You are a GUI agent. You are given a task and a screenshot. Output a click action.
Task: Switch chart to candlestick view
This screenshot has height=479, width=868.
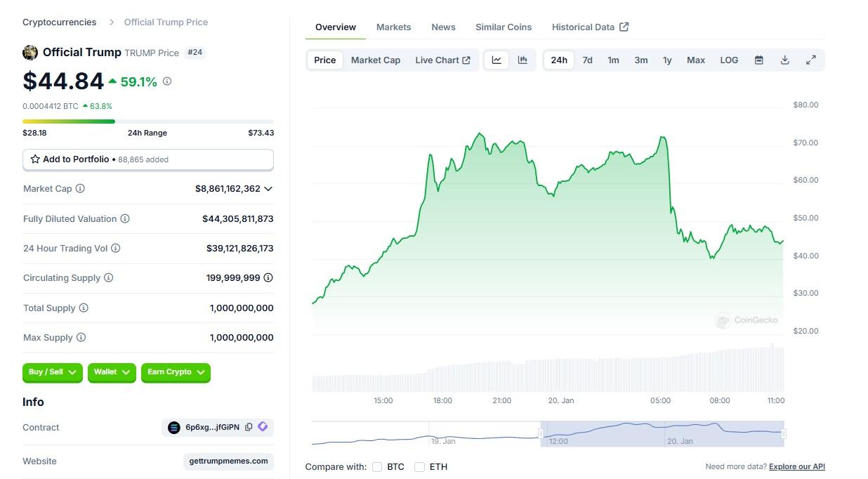click(522, 60)
